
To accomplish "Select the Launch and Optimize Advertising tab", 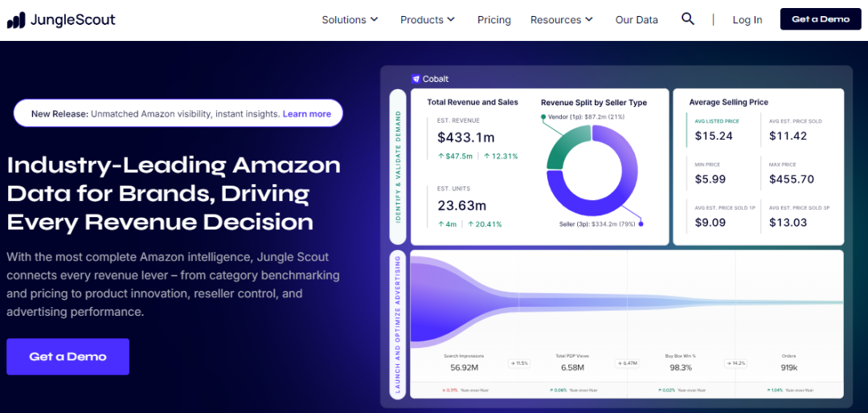I will [398, 324].
